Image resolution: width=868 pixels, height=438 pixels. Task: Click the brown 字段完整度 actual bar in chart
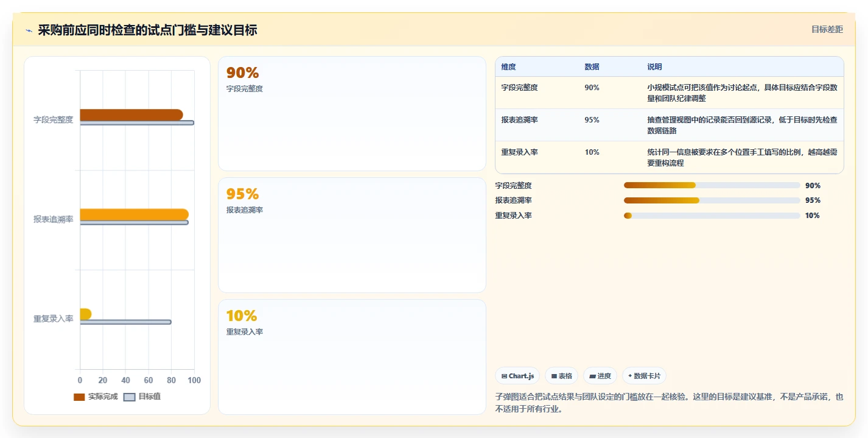coord(131,115)
